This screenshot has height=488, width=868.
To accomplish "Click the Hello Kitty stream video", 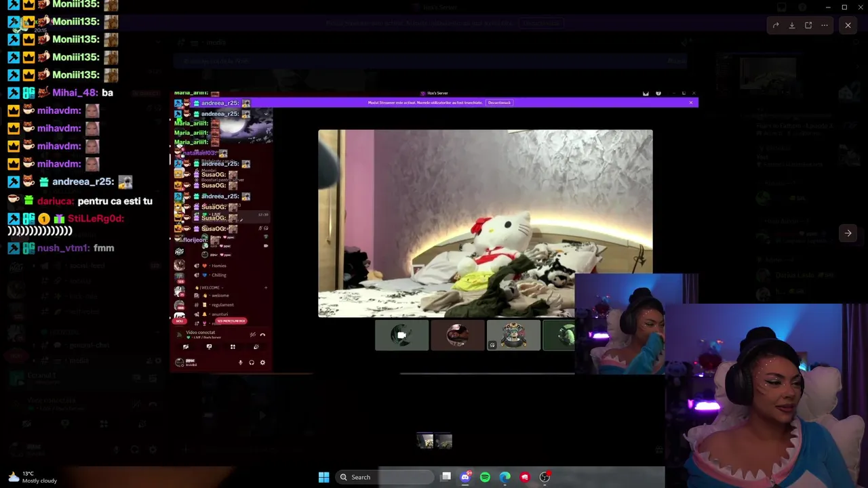I will click(485, 224).
